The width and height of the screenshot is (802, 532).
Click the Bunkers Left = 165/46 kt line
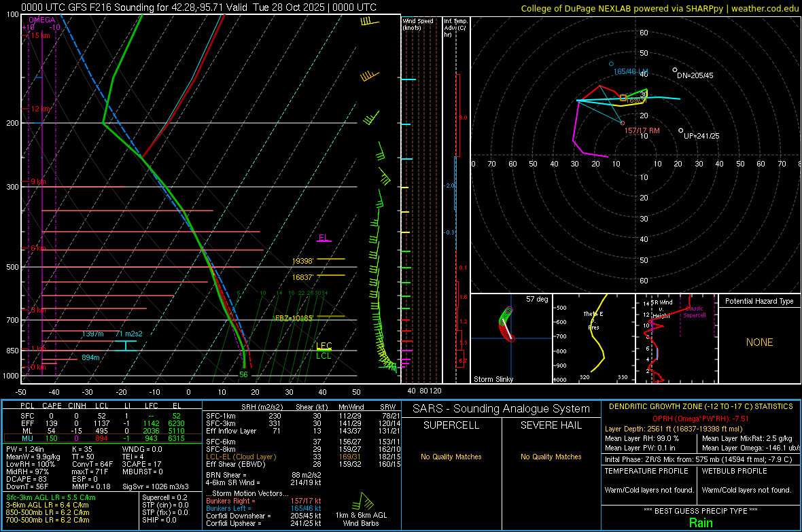tap(264, 508)
